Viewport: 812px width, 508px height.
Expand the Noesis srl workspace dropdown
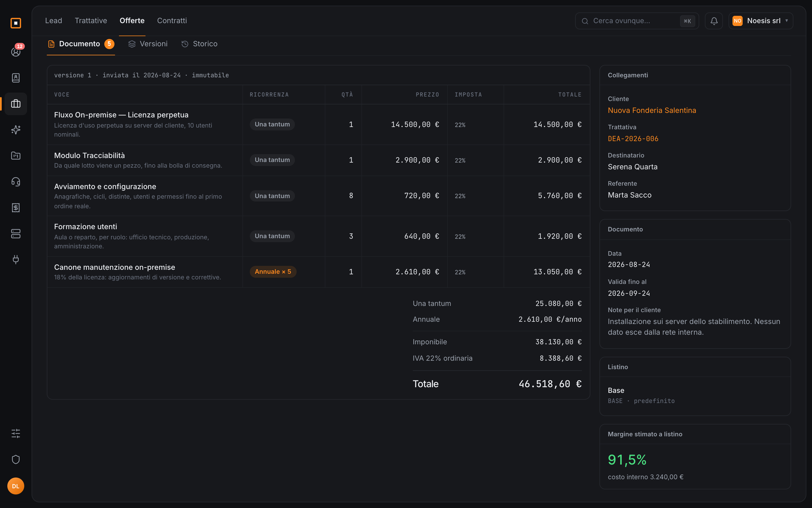pos(761,21)
